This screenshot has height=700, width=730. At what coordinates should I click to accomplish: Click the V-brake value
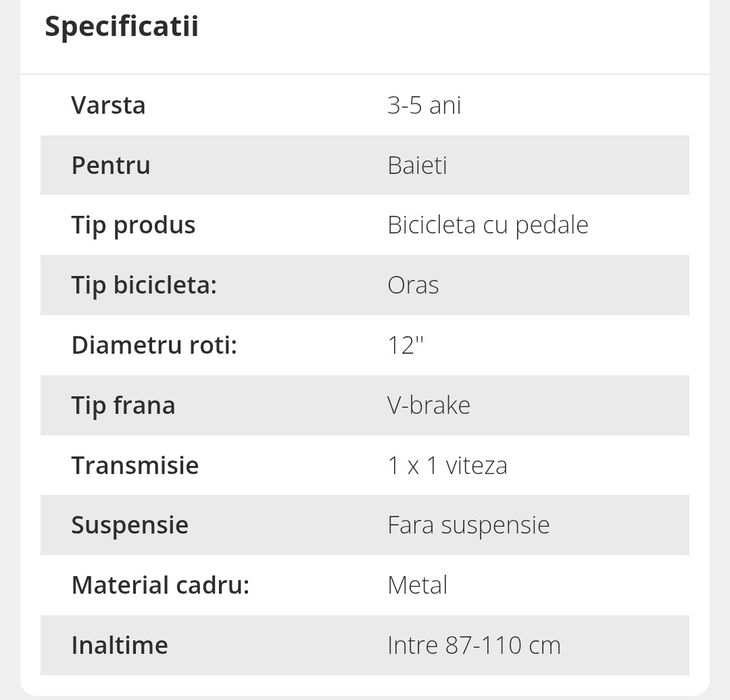pos(428,405)
